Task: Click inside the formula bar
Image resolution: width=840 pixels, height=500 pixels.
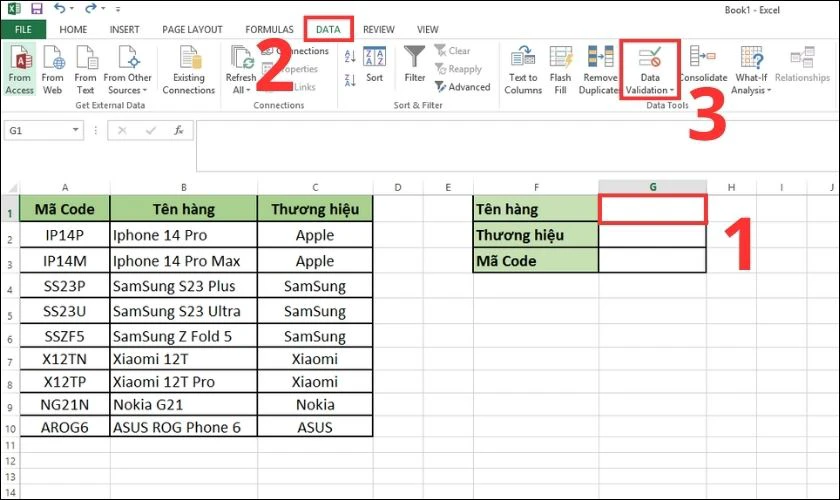Action: [x=518, y=146]
